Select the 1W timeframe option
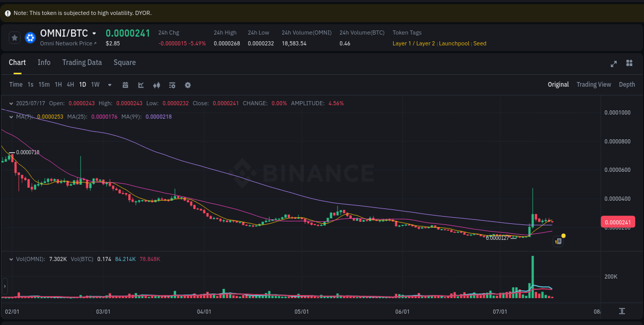 pos(95,85)
